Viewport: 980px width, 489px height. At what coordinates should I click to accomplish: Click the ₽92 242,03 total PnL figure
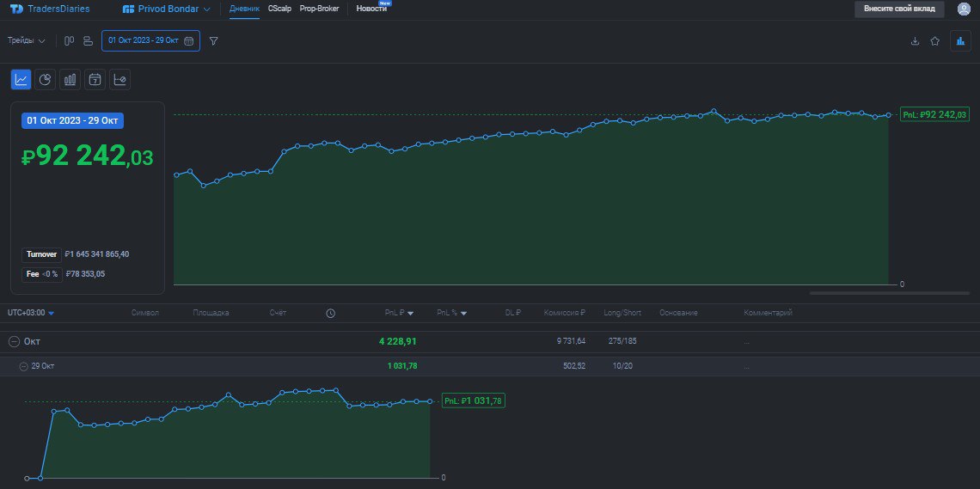[x=87, y=156]
